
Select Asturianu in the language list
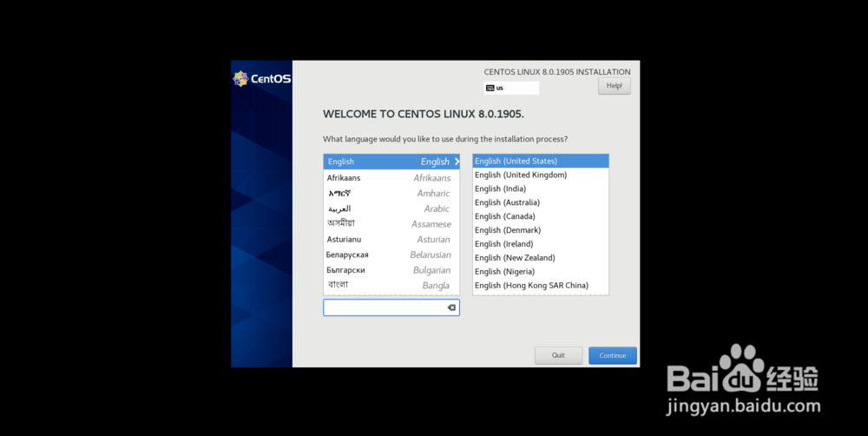391,240
